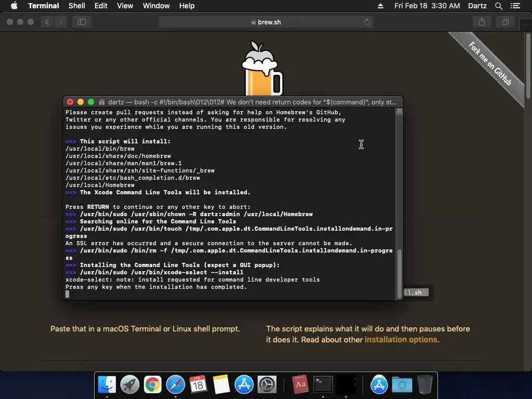Click the Terminal cursor prompt line
Screen dimensions: 532x399
[67, 294]
